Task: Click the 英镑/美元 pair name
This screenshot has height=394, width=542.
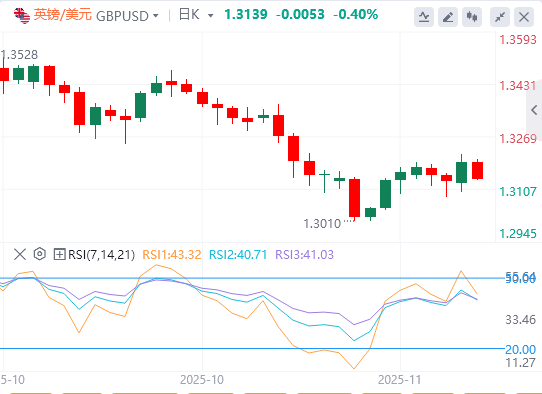Action: click(63, 15)
